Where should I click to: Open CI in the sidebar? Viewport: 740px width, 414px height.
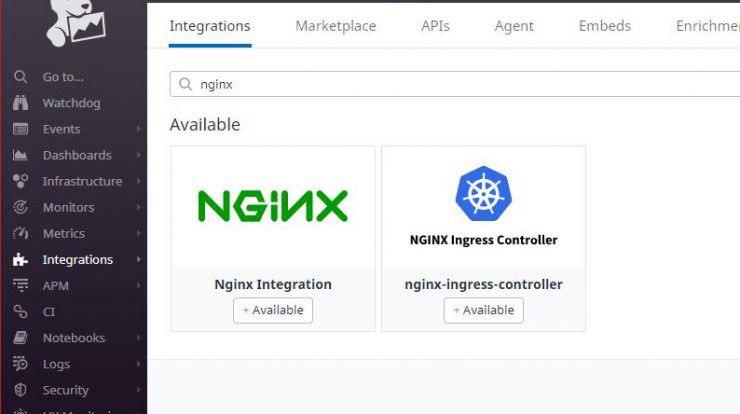coord(49,312)
